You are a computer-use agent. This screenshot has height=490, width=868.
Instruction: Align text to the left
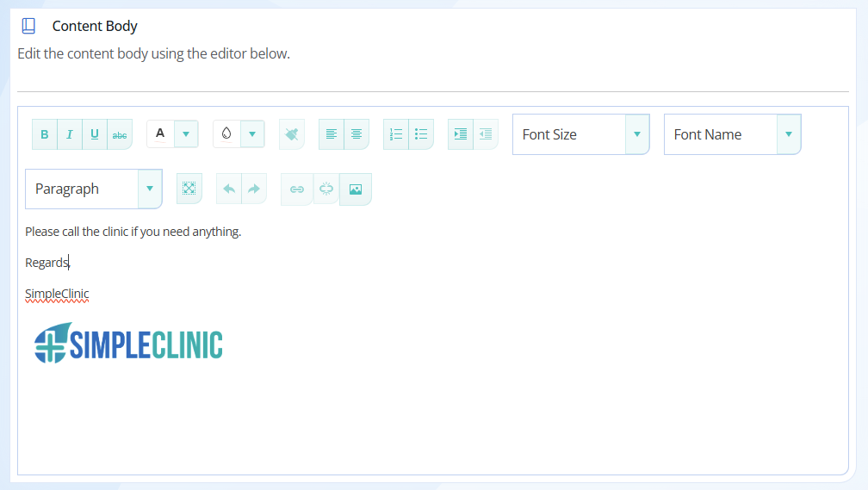[x=331, y=134]
